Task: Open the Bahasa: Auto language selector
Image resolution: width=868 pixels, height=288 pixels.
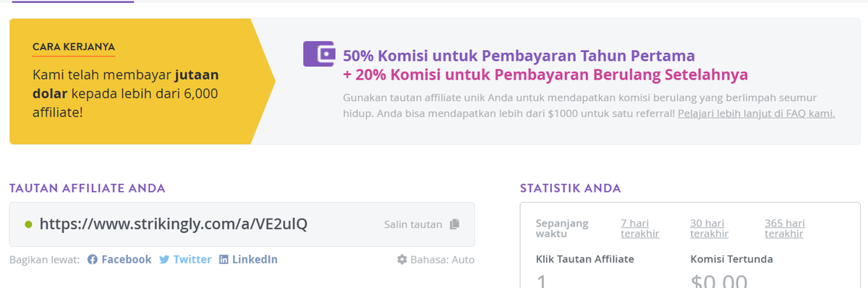Action: pos(435,260)
